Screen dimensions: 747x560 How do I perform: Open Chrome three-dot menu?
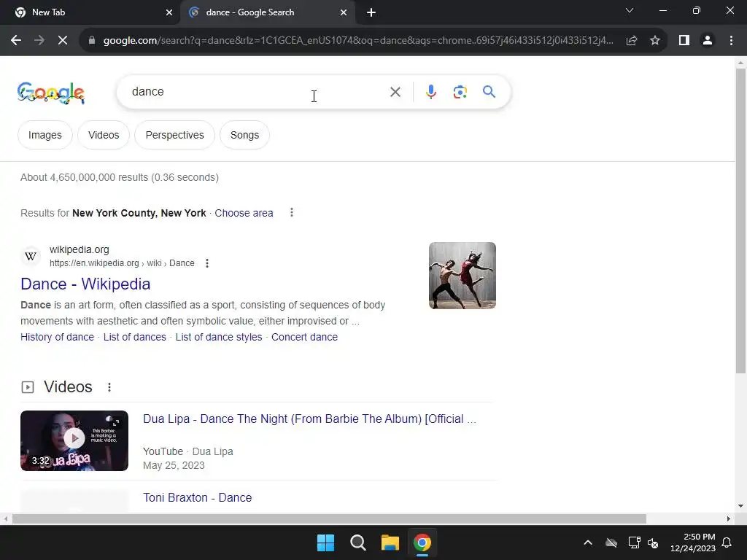tap(731, 41)
